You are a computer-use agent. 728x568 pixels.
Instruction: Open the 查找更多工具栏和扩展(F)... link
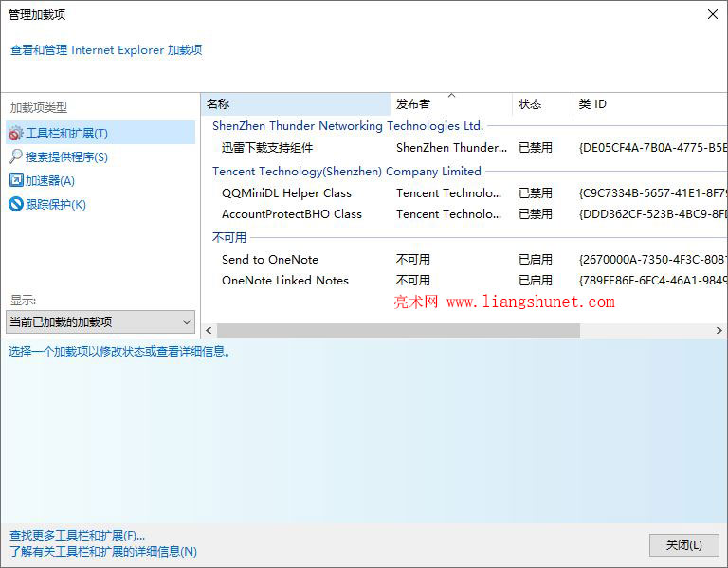click(x=77, y=536)
